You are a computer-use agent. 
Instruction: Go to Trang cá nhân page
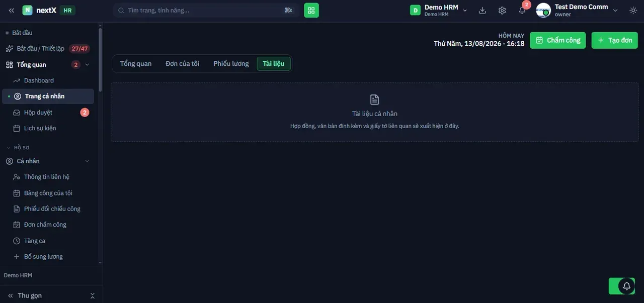point(48,96)
